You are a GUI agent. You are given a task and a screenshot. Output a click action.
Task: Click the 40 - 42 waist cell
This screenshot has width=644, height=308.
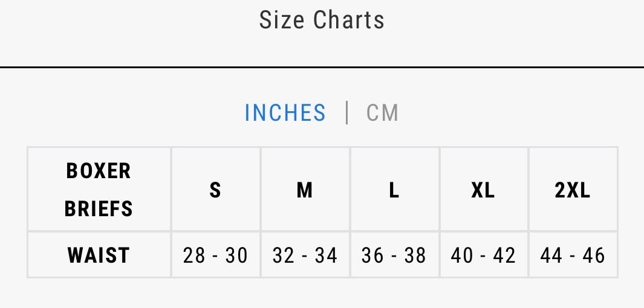click(x=483, y=255)
